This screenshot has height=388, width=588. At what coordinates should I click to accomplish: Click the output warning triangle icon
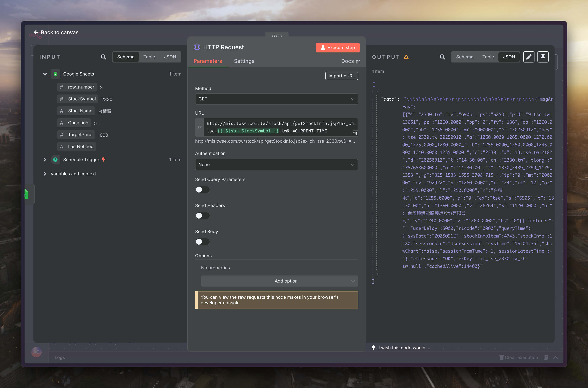[x=406, y=57]
